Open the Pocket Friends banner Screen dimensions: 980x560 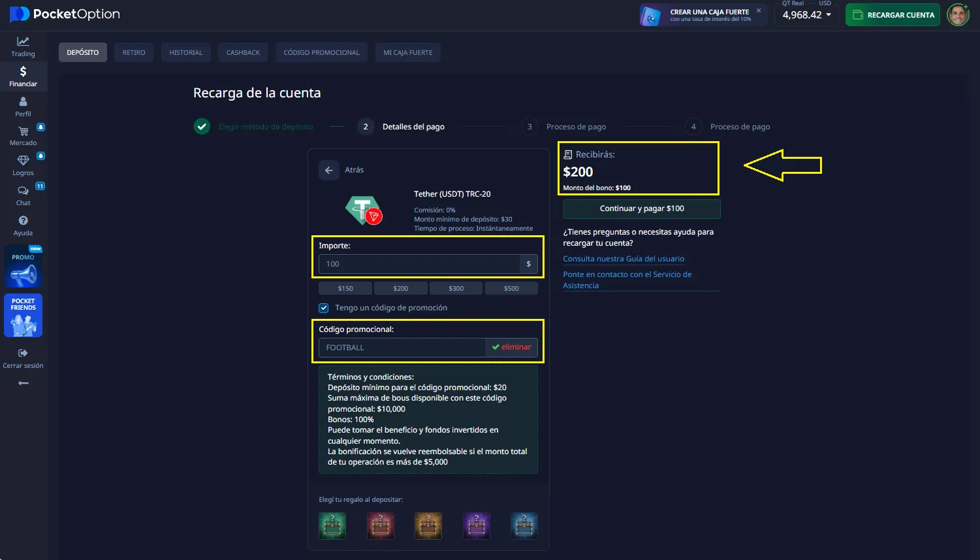coord(24,316)
